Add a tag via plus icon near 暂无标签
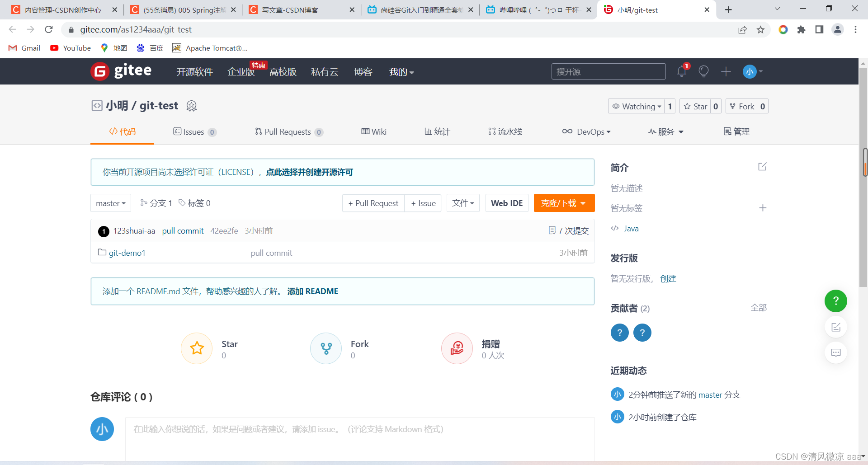 763,208
